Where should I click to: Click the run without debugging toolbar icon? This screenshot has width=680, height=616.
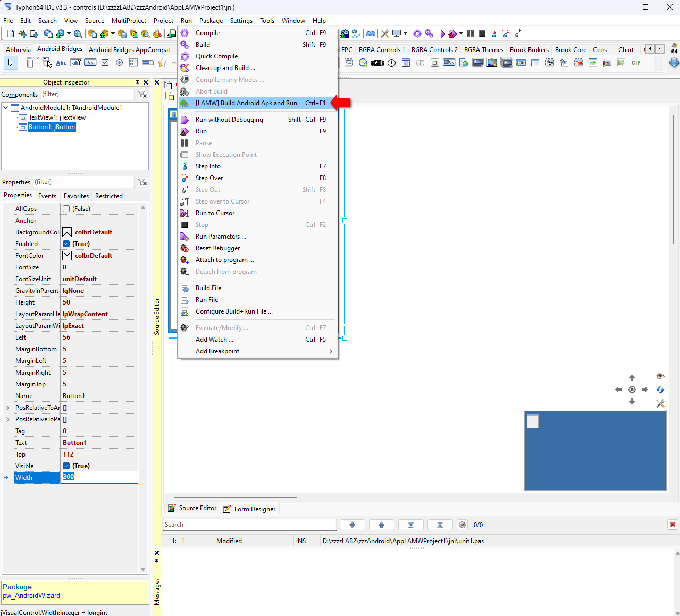[441, 33]
